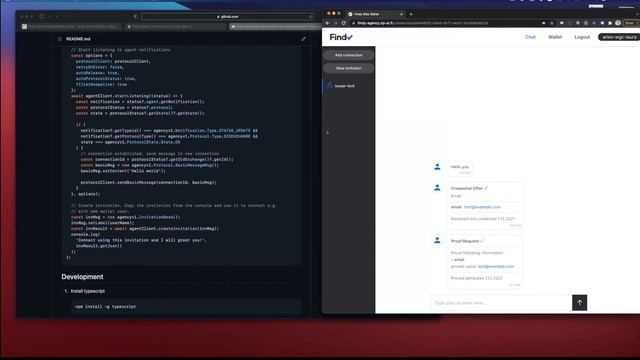Click Add connection button
Viewport: 640px width, 360px height.
pyautogui.click(x=349, y=55)
